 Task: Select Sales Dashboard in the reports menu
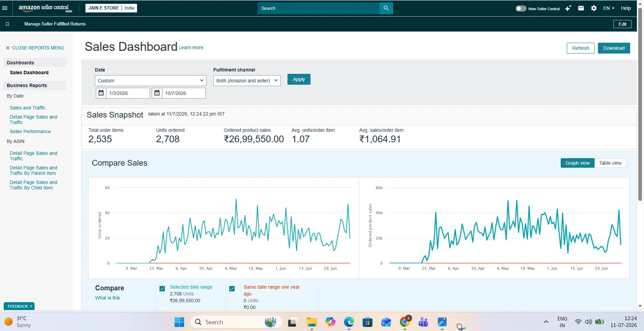(x=29, y=73)
